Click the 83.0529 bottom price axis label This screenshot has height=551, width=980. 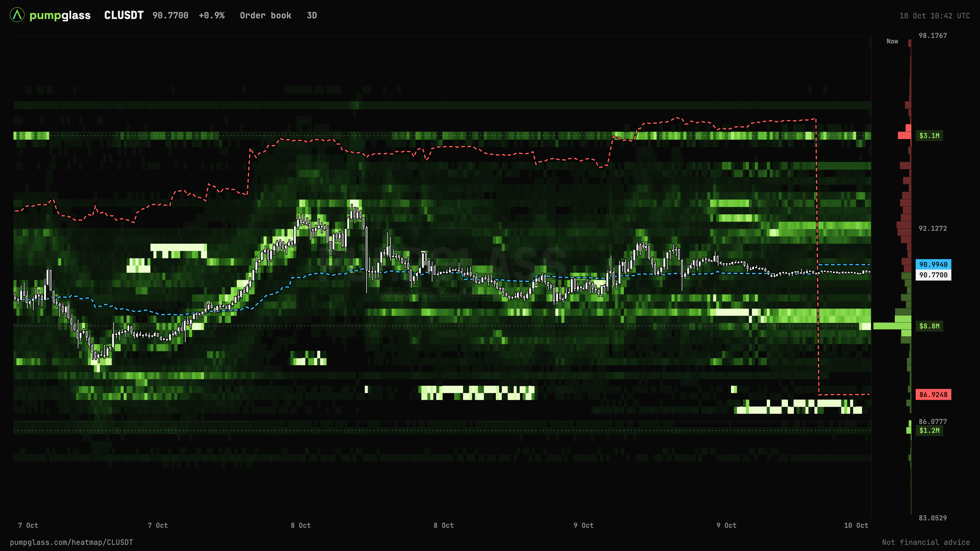[x=933, y=518]
